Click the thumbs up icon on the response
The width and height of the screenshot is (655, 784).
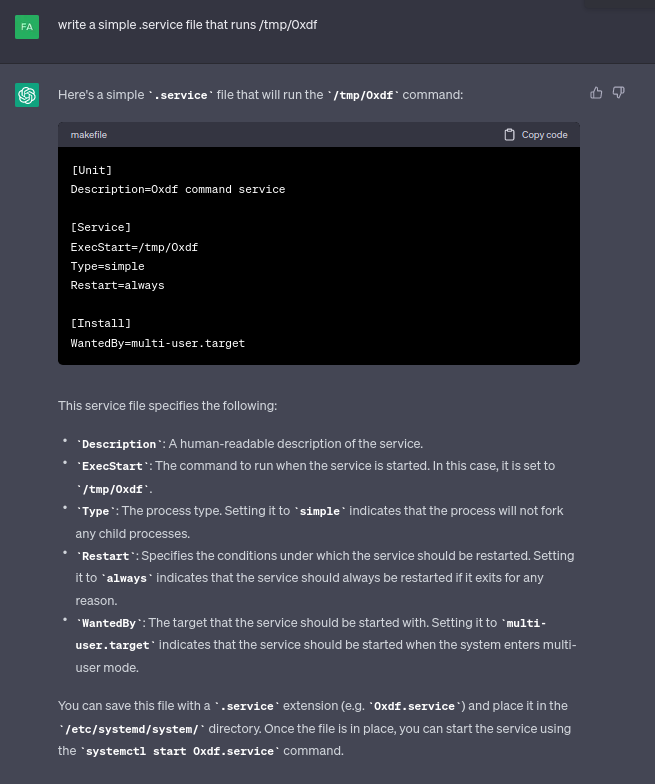pyautogui.click(x=597, y=93)
